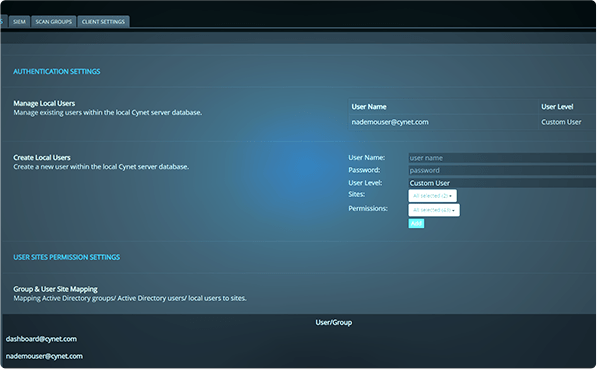Click the User Name input field
Screen dimensions: 597x369
pyautogui.click(x=502, y=158)
